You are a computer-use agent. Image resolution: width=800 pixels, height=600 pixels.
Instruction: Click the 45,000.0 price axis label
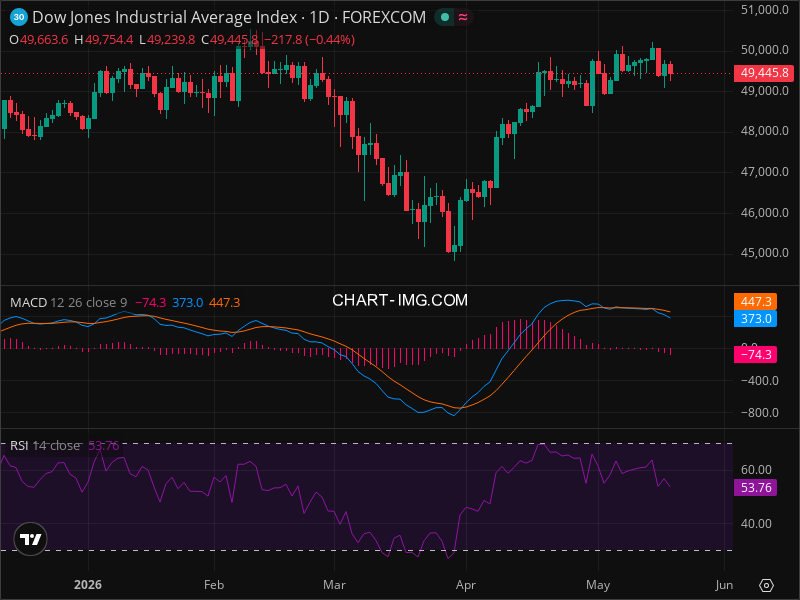[x=764, y=253]
